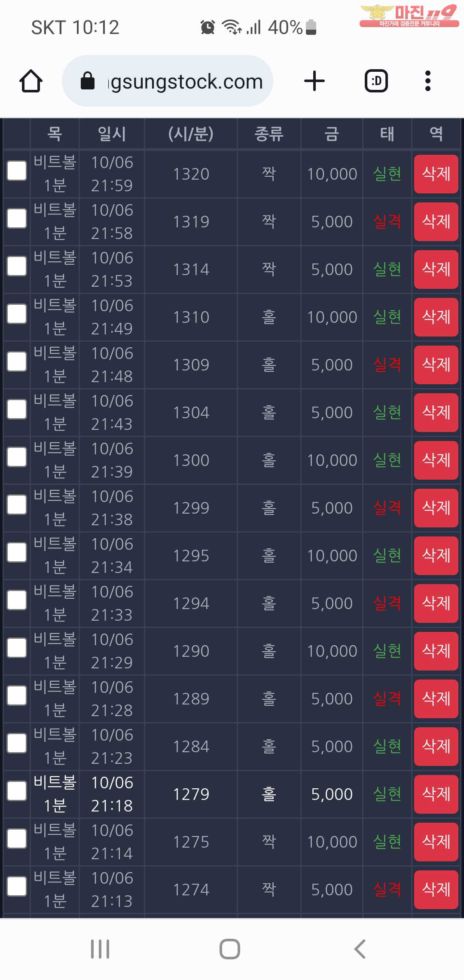Tick the checkbox for round 1295

(x=17, y=553)
